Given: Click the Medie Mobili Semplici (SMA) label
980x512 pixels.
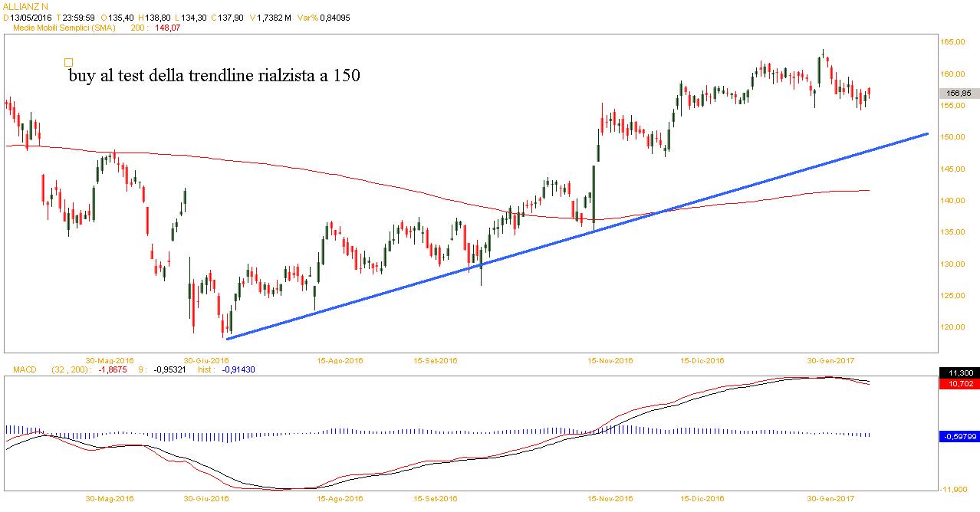Looking at the screenshot, I should [x=65, y=28].
